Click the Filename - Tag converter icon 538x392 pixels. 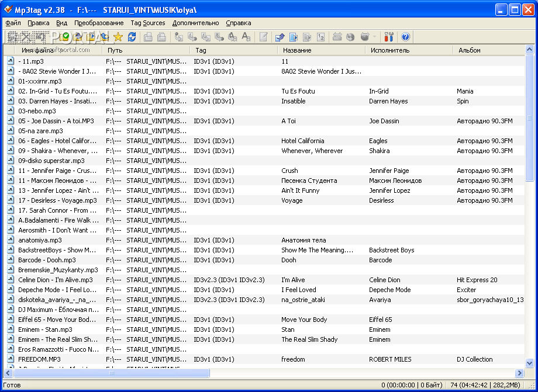(x=192, y=37)
